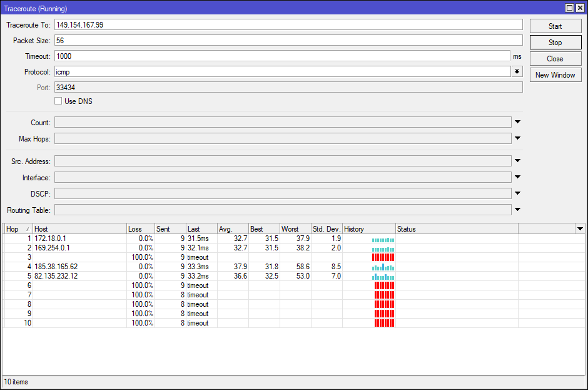Click the Worst value 58.6
Screen dimensions: 588x390
coord(303,267)
